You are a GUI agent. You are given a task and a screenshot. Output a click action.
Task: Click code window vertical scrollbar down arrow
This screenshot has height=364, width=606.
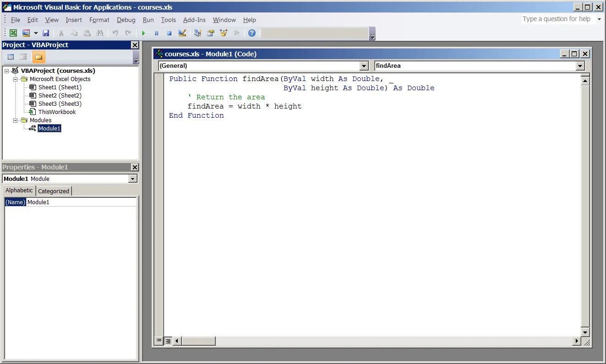[585, 332]
